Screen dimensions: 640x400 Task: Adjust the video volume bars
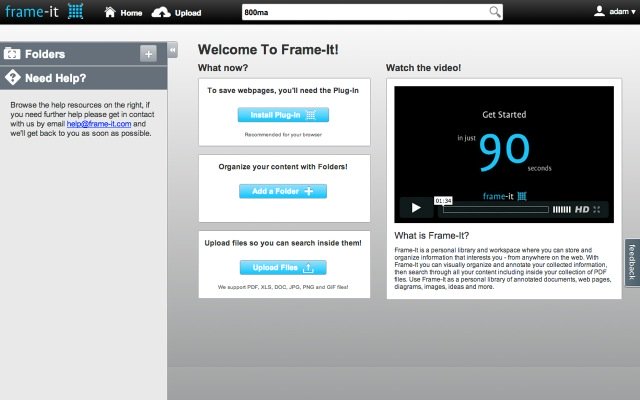coord(562,209)
